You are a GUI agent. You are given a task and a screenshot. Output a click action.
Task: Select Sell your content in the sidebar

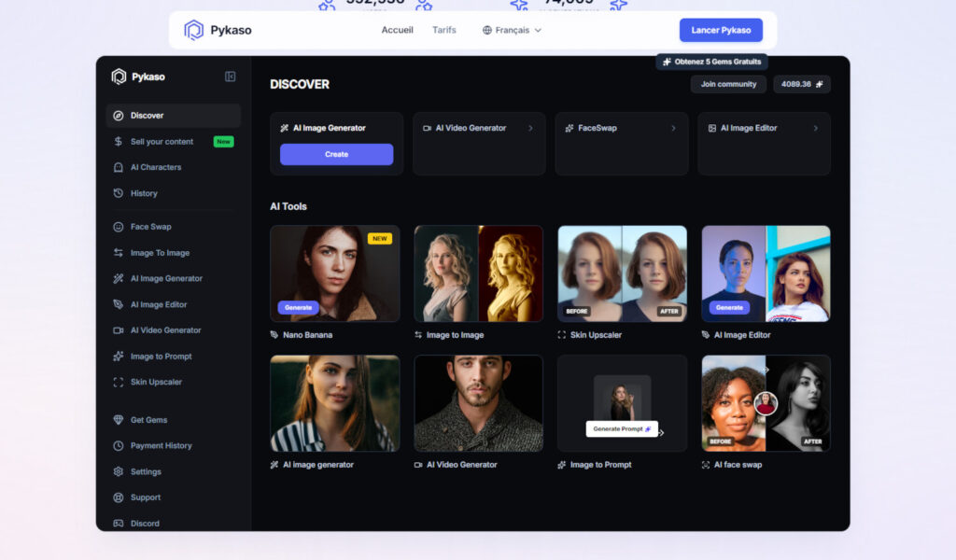click(x=173, y=141)
